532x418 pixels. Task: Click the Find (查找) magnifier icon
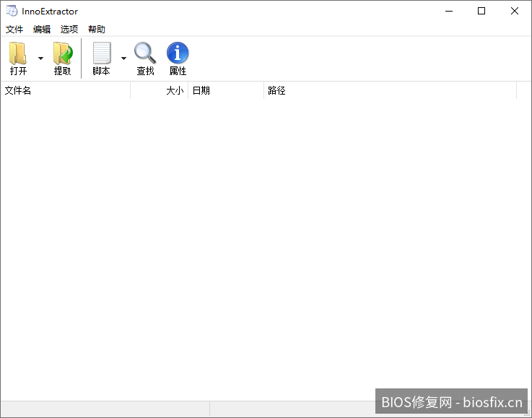[x=145, y=55]
